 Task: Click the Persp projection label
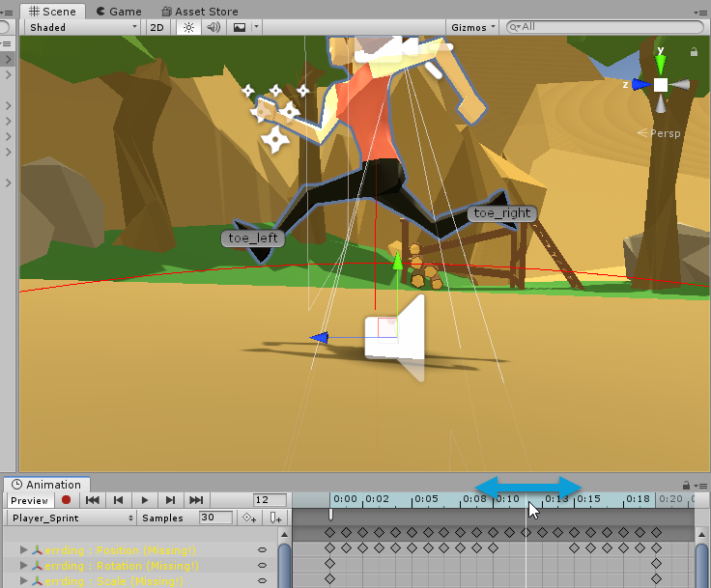(665, 133)
